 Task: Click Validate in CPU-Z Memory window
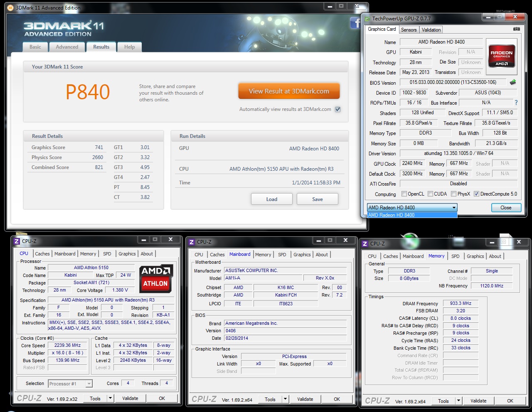coord(478,401)
